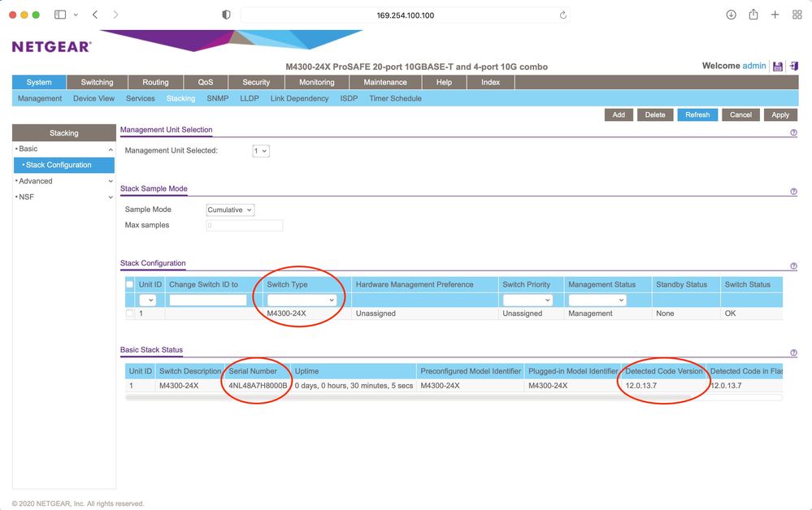The image size is (812, 510).
Task: Open the Switching main tab
Action: [97, 82]
